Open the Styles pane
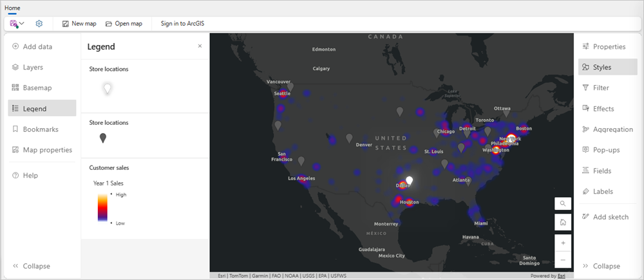 [x=608, y=67]
